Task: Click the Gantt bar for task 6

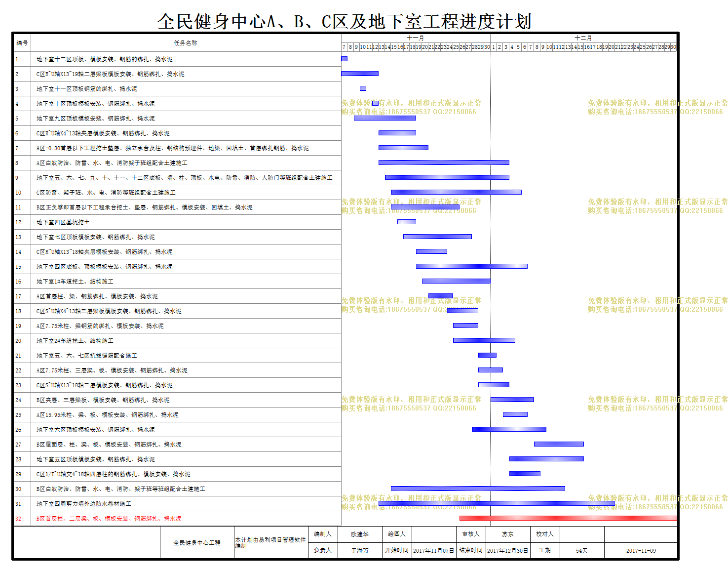Action: click(x=397, y=133)
